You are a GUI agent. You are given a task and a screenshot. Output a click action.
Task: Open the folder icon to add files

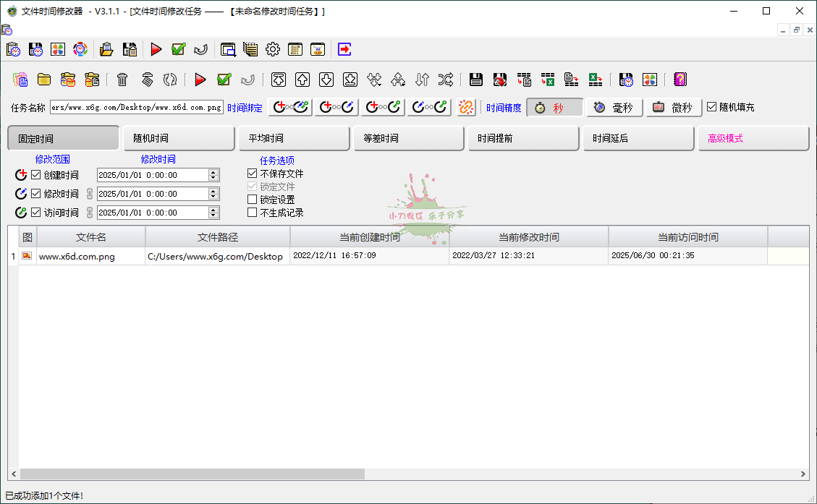click(43, 80)
